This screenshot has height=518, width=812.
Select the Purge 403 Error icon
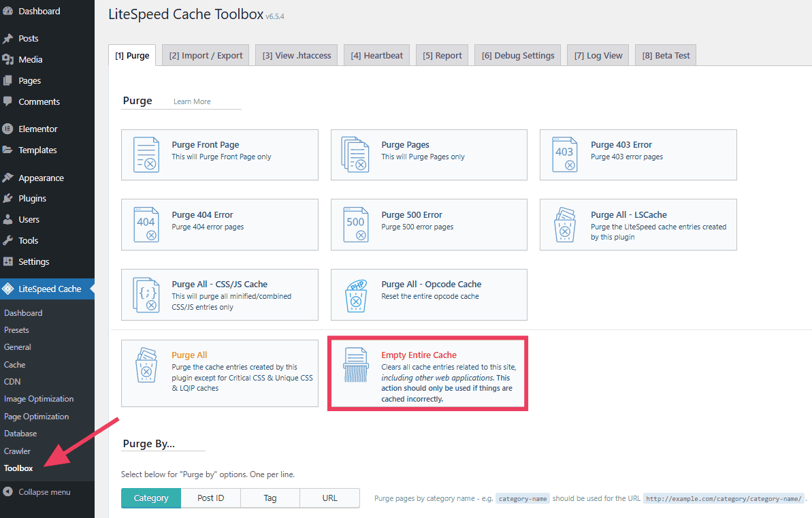click(x=564, y=155)
